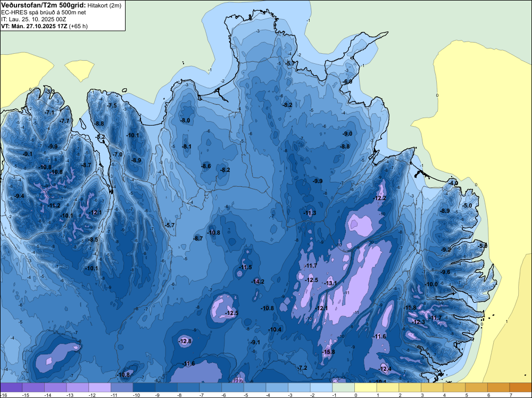Click the 'IT: Lau. 25. 10. 2025 00Z' line
532x398 pixels.
pos(34,19)
